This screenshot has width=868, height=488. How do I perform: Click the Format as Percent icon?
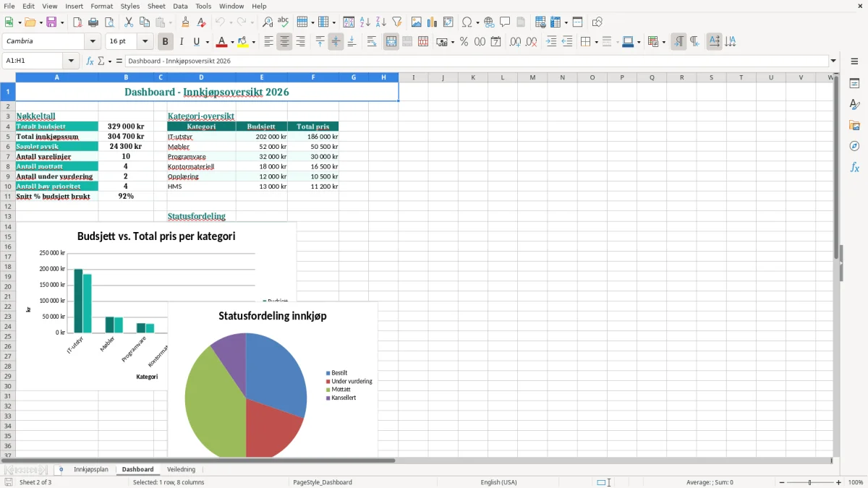[x=464, y=42]
